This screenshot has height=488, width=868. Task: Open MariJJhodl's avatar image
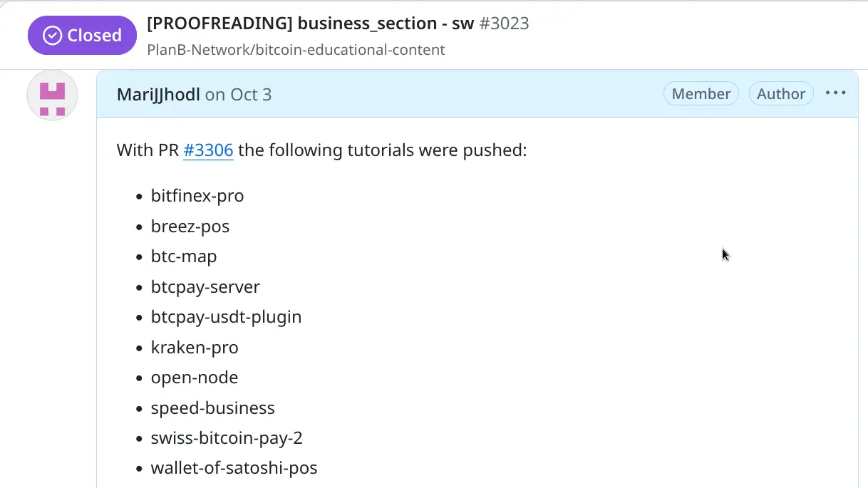[x=52, y=95]
